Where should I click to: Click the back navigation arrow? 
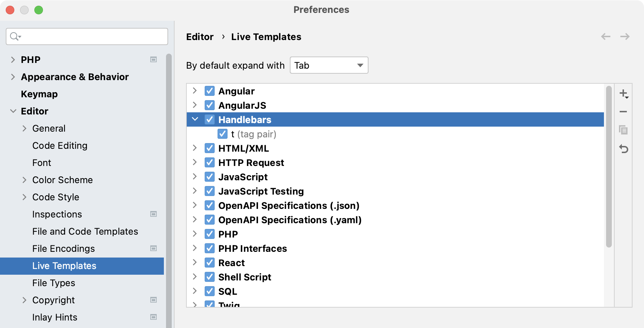coord(605,36)
